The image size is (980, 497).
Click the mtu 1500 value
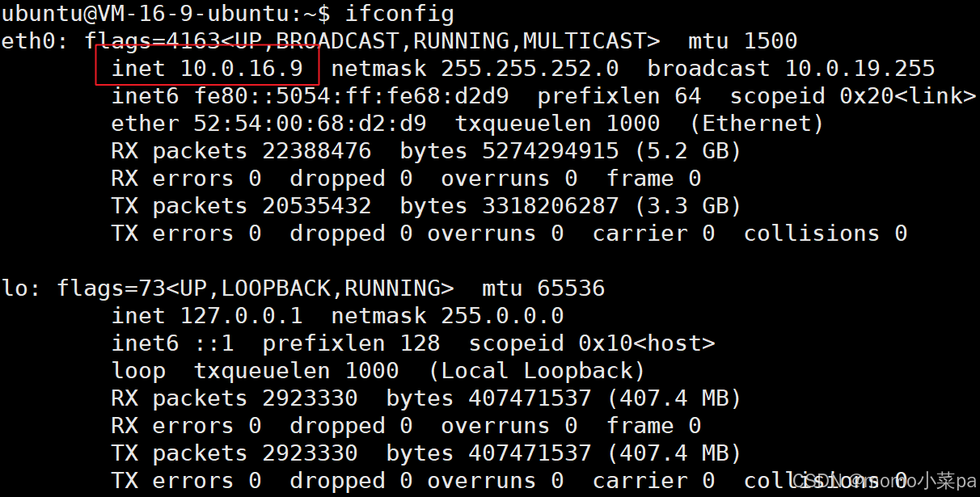click(x=742, y=41)
